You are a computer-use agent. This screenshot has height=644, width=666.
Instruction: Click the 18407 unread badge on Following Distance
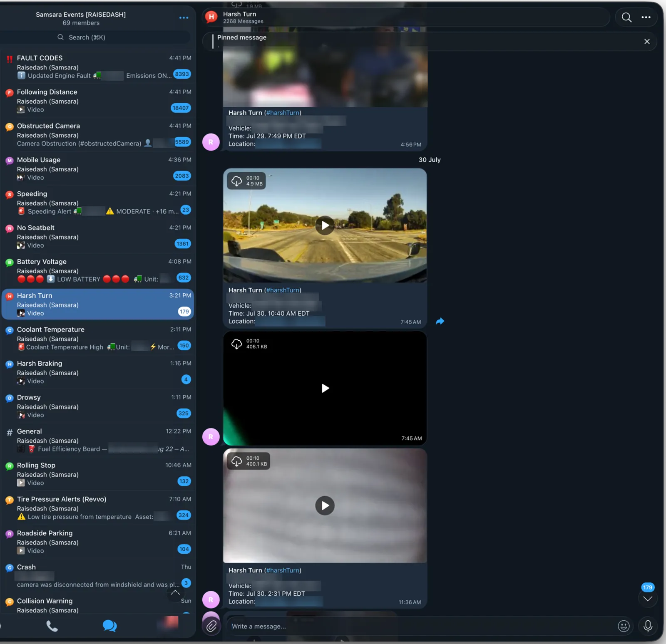(181, 108)
